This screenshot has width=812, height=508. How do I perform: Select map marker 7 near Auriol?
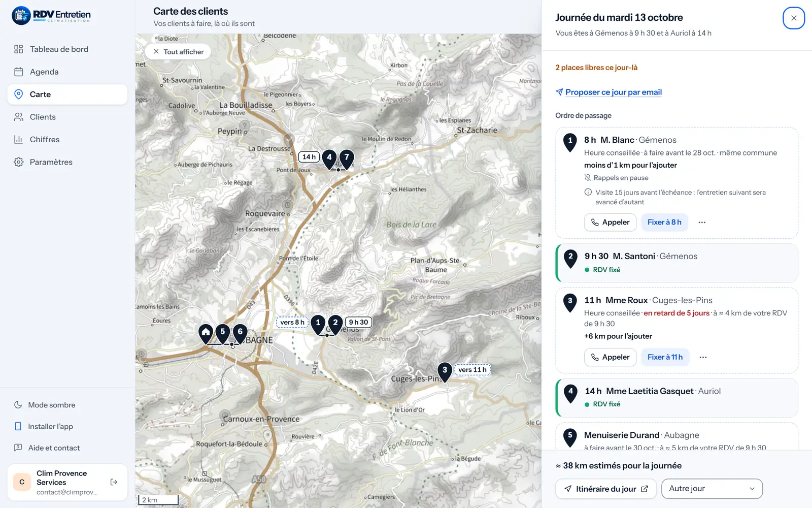[347, 159]
